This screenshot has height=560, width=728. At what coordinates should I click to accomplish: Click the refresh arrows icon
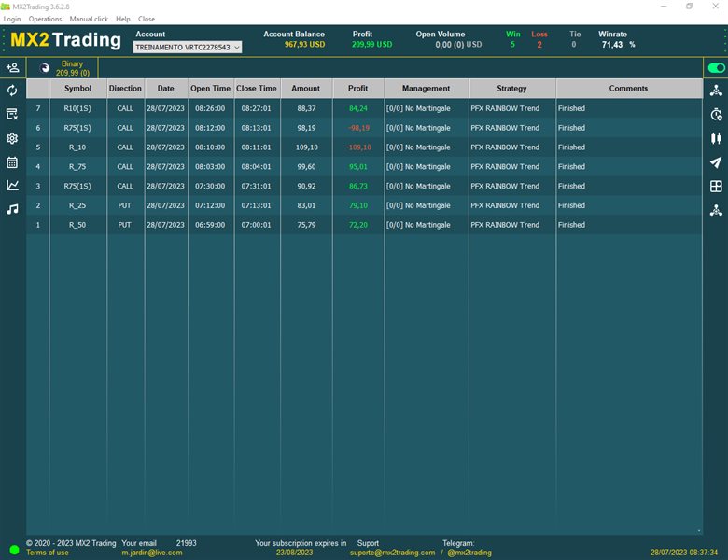pyautogui.click(x=12, y=91)
